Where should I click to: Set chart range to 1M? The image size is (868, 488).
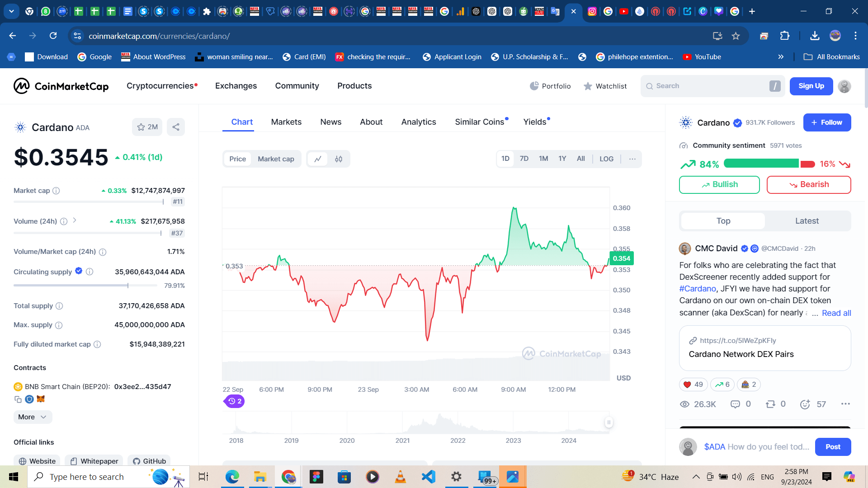click(543, 159)
